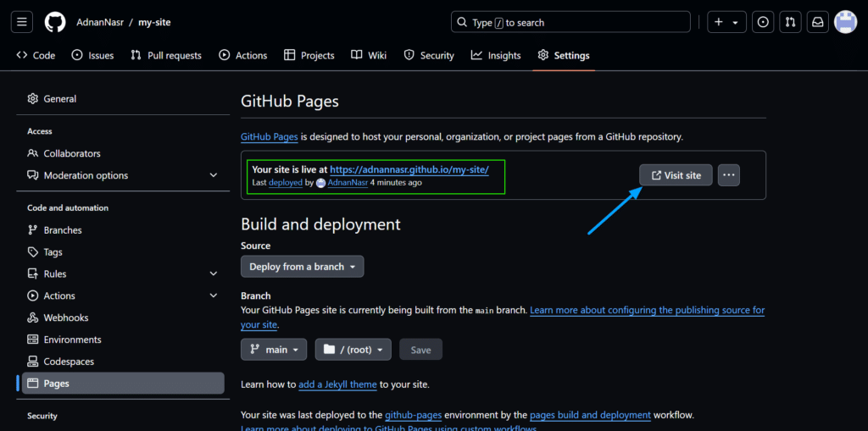This screenshot has width=868, height=431.
Task: Open the pull requests icon in header
Action: click(x=790, y=22)
